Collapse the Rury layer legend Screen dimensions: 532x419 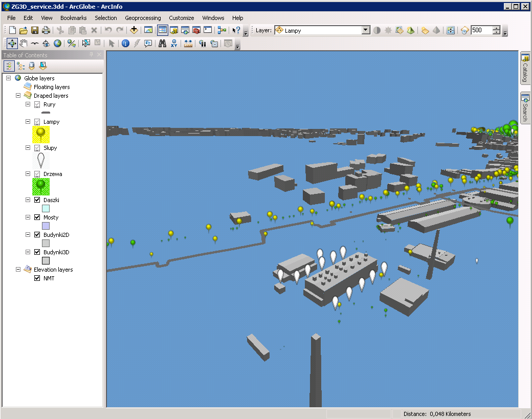28,104
